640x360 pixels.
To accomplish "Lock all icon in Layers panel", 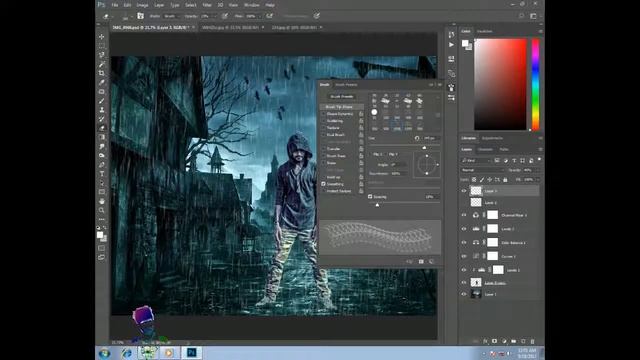I will pyautogui.click(x=505, y=180).
